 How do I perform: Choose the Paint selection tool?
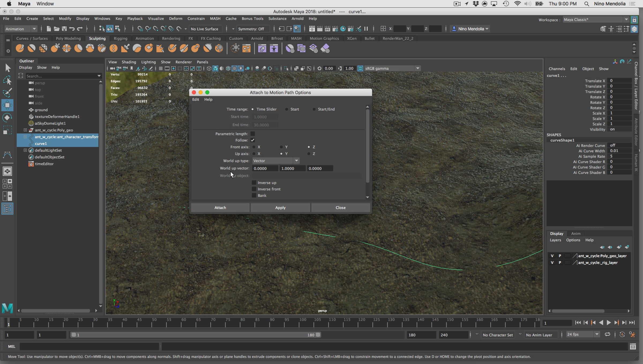click(7, 93)
